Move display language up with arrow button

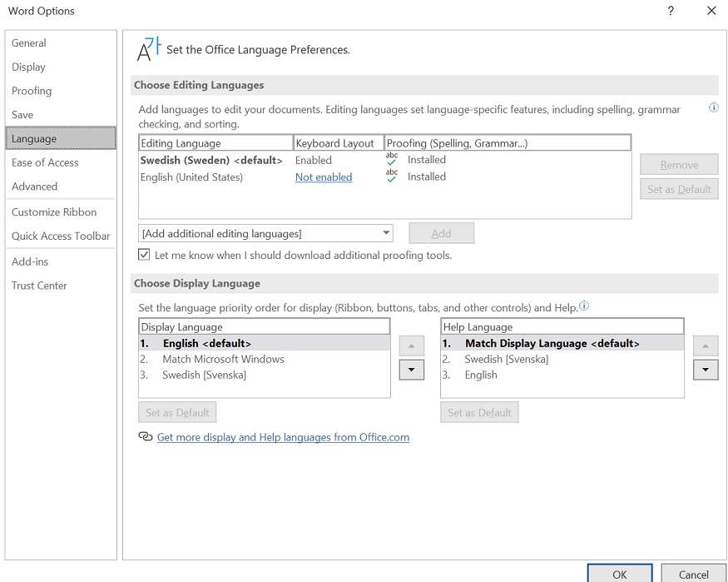(411, 346)
